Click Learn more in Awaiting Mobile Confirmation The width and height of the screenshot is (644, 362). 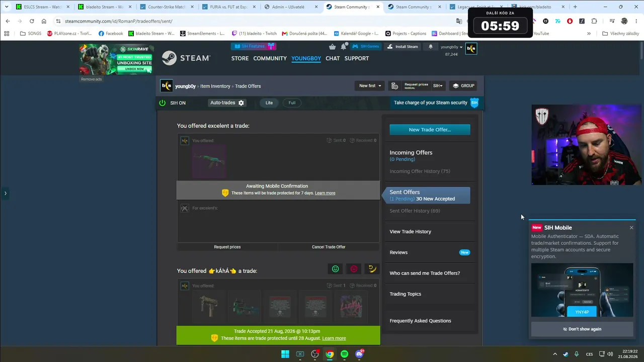[325, 193]
